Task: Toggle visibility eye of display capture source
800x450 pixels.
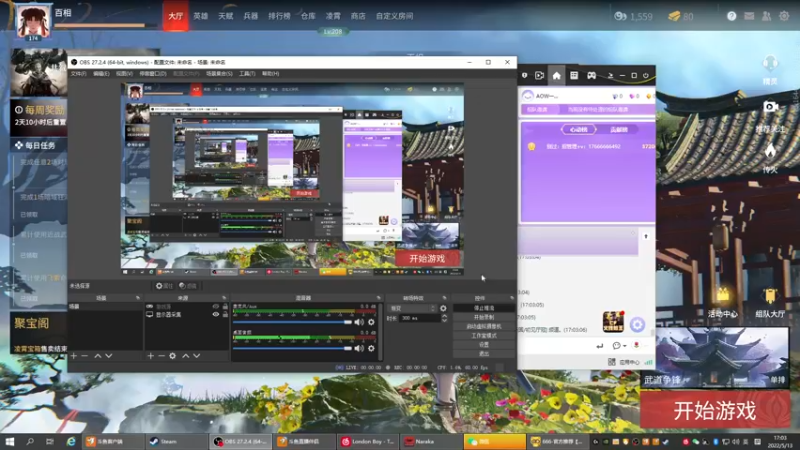Action: click(216, 314)
